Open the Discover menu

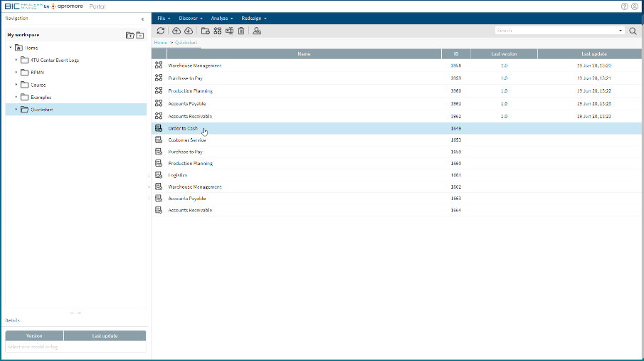click(191, 18)
